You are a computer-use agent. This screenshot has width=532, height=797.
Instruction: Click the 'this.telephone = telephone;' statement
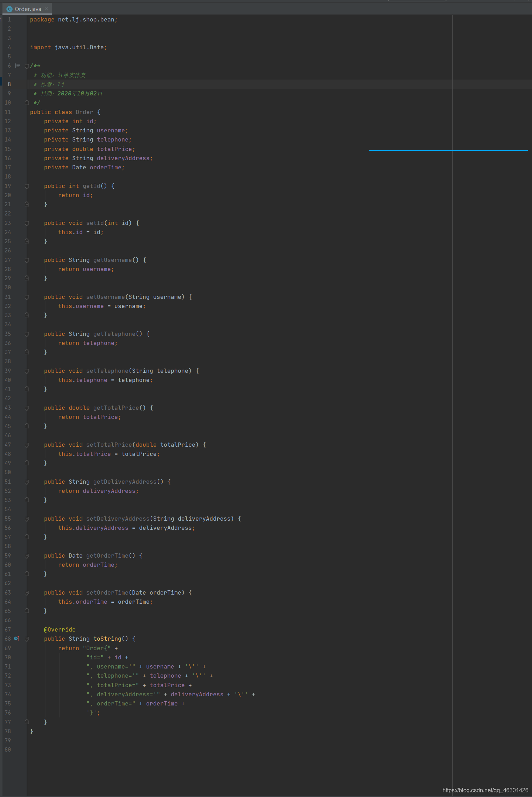[105, 380]
